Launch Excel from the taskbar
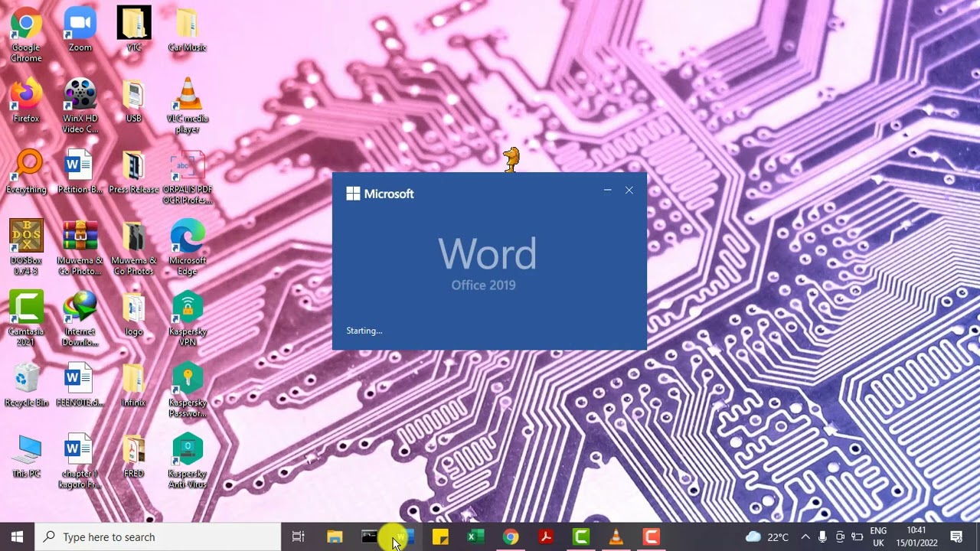This screenshot has height=551, width=980. (x=475, y=536)
